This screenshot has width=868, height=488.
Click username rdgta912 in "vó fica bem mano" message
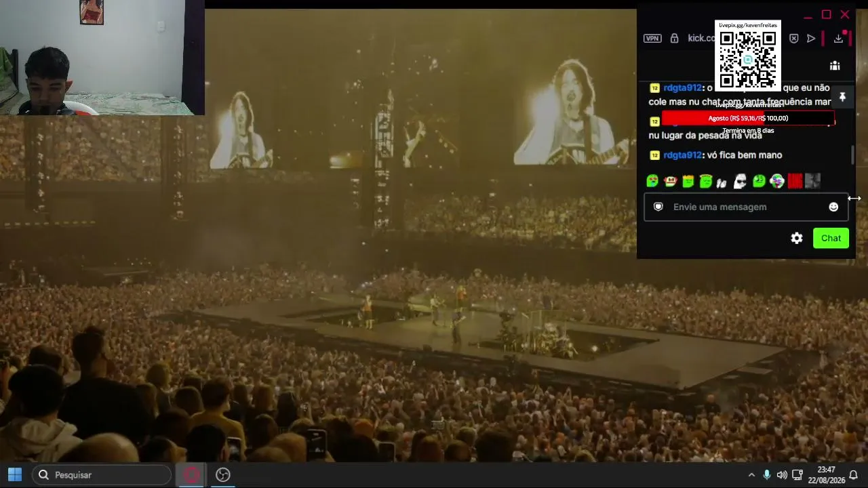[x=682, y=155]
